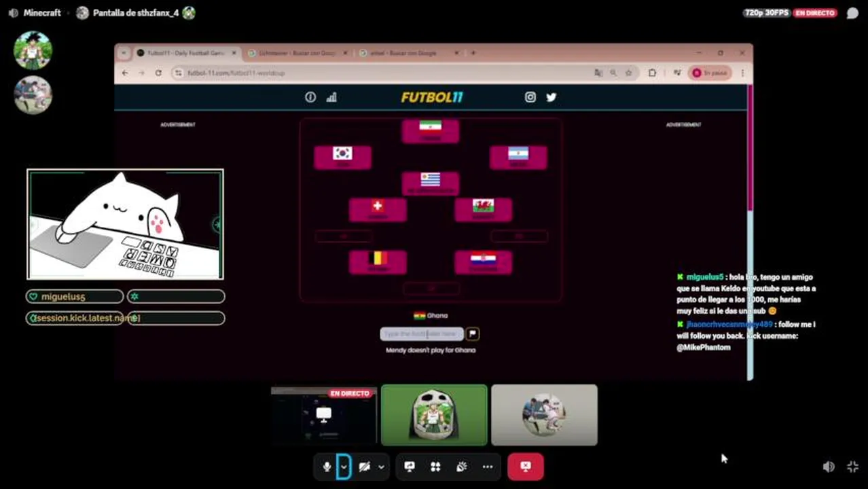Select the Croatia flag slot
The height and width of the screenshot is (489, 868).
(483, 262)
